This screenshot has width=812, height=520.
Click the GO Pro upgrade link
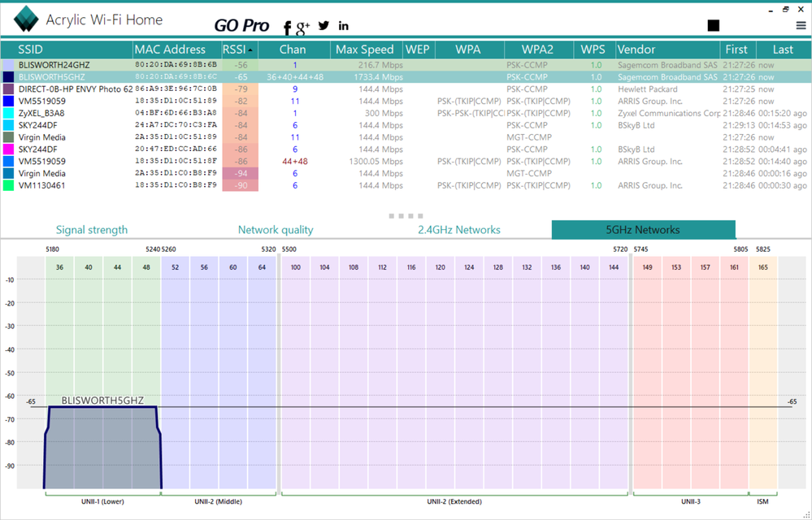241,26
